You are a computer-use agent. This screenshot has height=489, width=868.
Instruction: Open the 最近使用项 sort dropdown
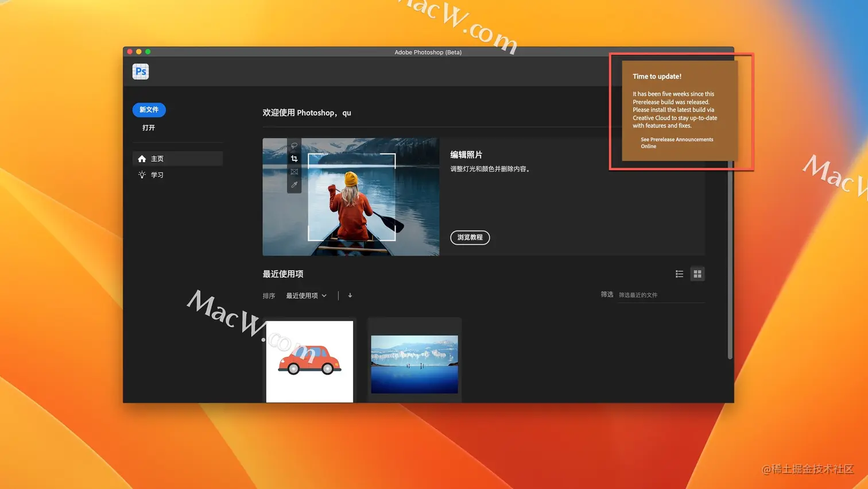307,295
